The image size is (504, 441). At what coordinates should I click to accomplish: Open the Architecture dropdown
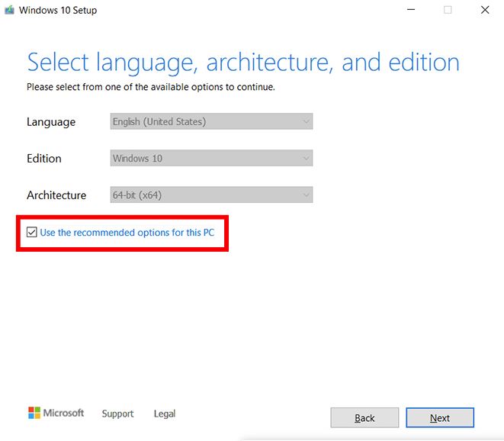tap(211, 195)
